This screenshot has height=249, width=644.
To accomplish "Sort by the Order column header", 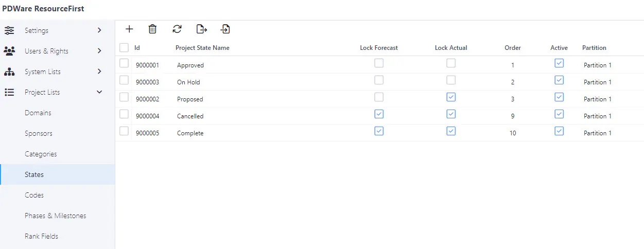I will 513,48.
